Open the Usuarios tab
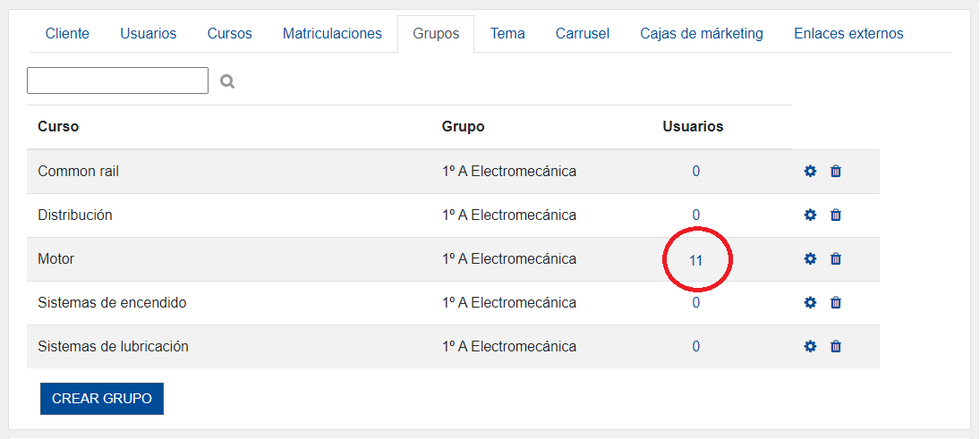The width and height of the screenshot is (980, 439). pos(149,34)
